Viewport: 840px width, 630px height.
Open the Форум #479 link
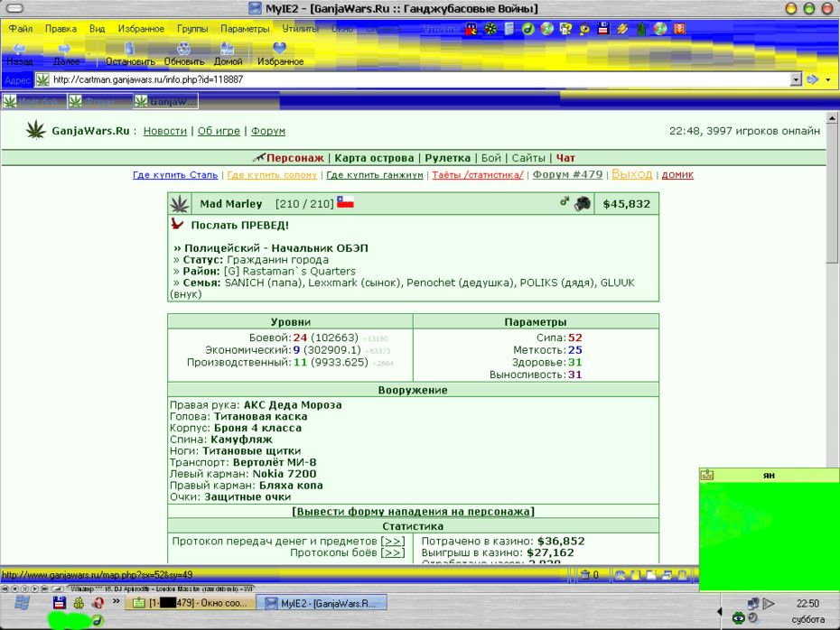tap(567, 174)
